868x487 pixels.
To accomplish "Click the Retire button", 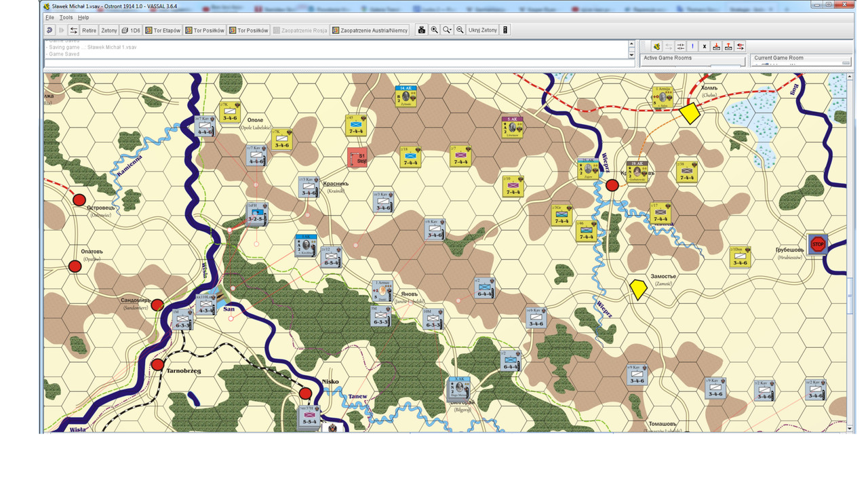I will coord(89,30).
